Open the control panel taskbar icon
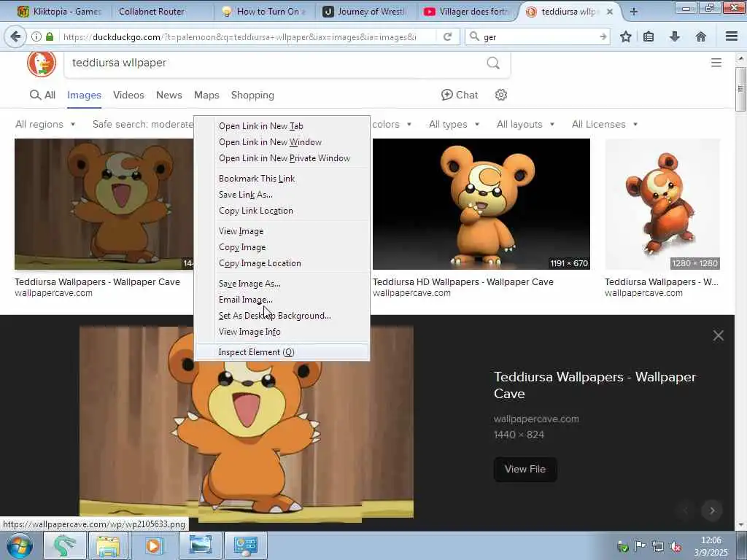Image resolution: width=747 pixels, height=560 pixels. point(245,545)
